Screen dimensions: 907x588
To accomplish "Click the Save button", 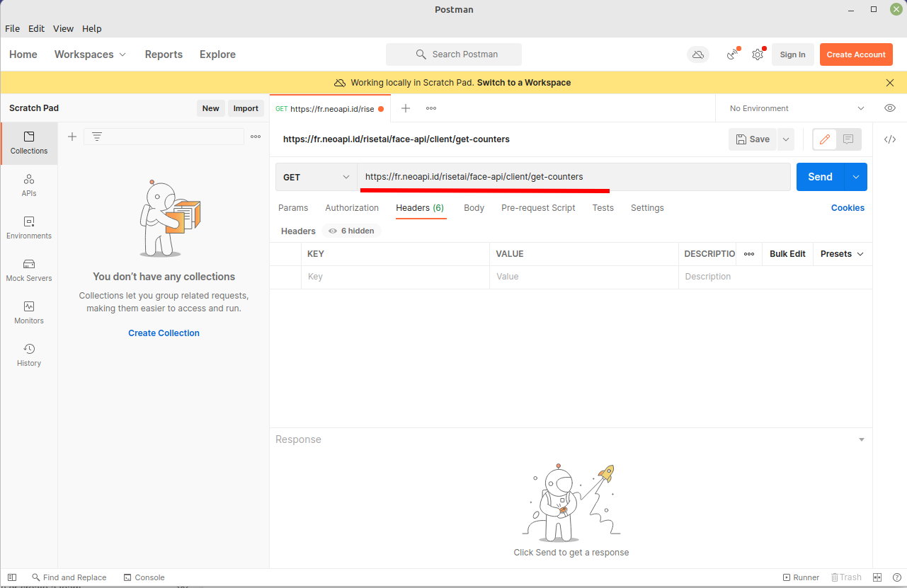I will pyautogui.click(x=753, y=139).
